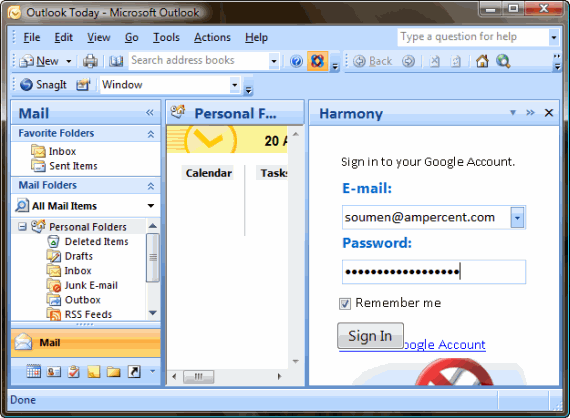Viewport: 570px width, 418px height.
Task: Click the Forward arrow icon
Action: click(409, 61)
